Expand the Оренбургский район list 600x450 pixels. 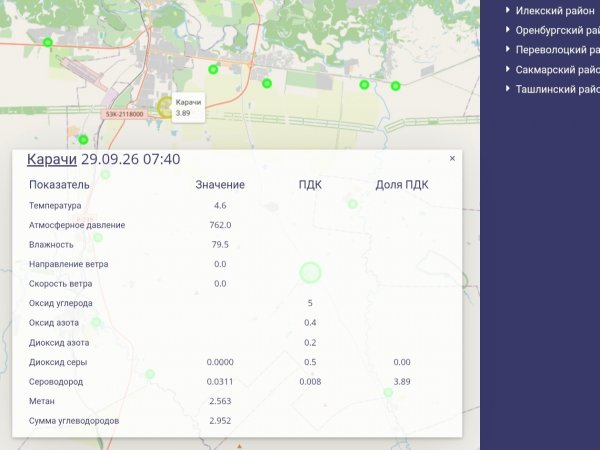click(x=507, y=30)
